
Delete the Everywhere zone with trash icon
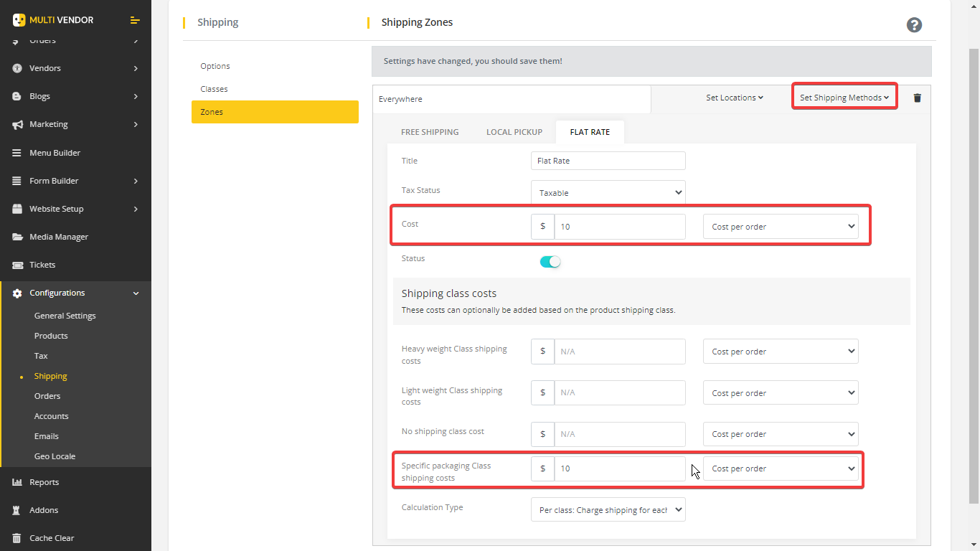tap(917, 98)
